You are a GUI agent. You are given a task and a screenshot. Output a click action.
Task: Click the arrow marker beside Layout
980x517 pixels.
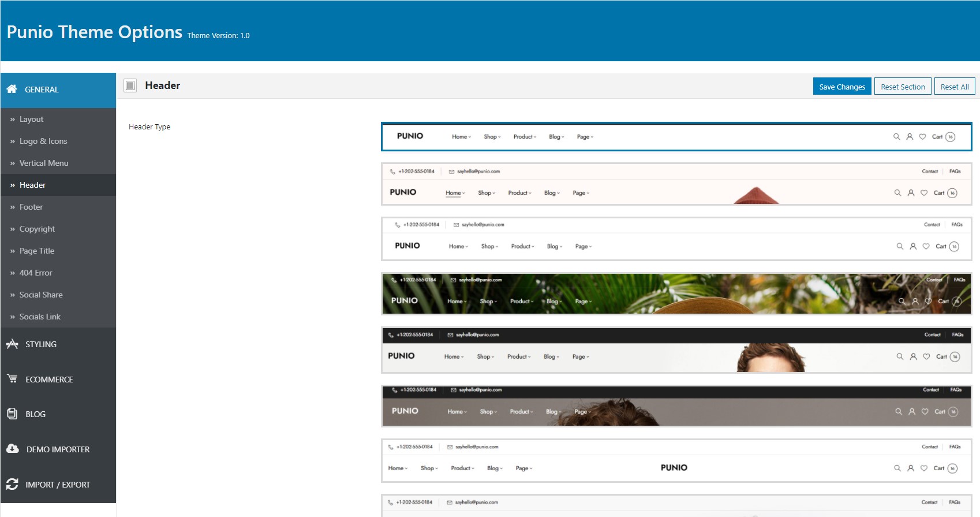click(13, 120)
